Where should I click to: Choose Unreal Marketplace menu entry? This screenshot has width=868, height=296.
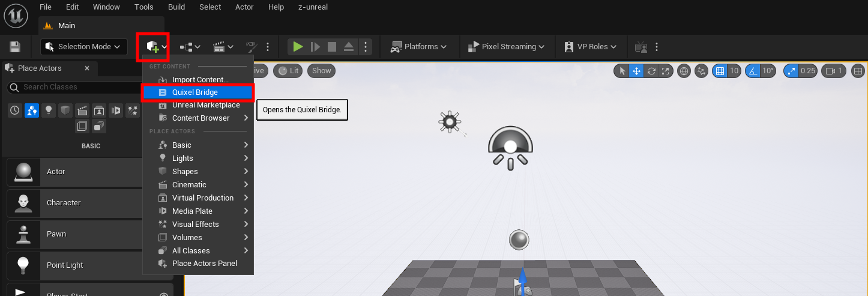coord(198,105)
